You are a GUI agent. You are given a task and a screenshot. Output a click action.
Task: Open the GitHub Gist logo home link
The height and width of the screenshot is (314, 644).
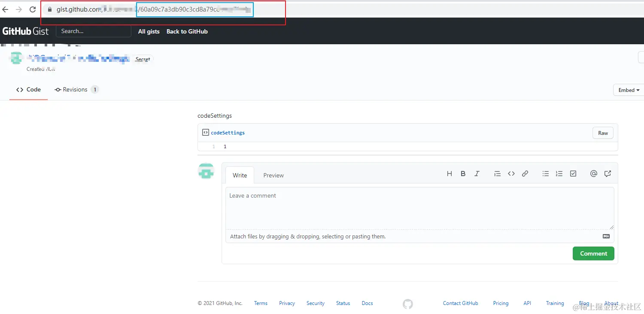pyautogui.click(x=26, y=31)
